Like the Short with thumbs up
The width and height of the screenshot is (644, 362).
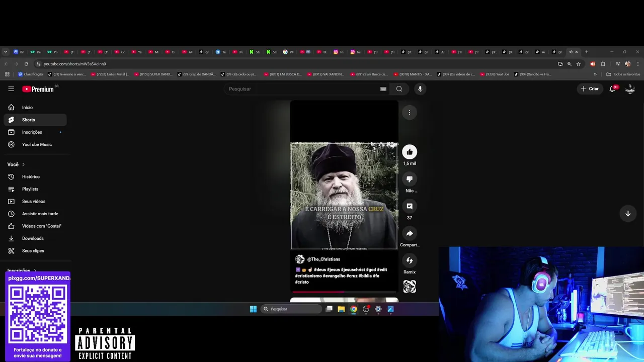410,152
